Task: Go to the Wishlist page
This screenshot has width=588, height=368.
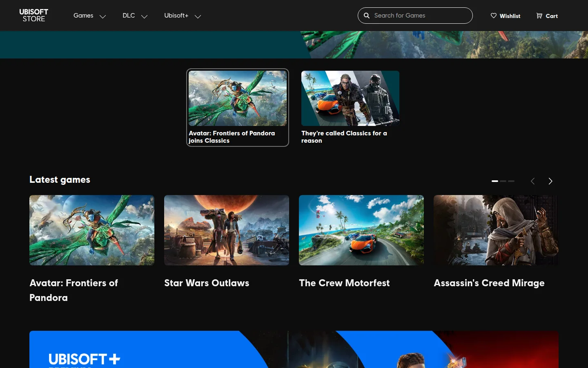Action: [506, 16]
